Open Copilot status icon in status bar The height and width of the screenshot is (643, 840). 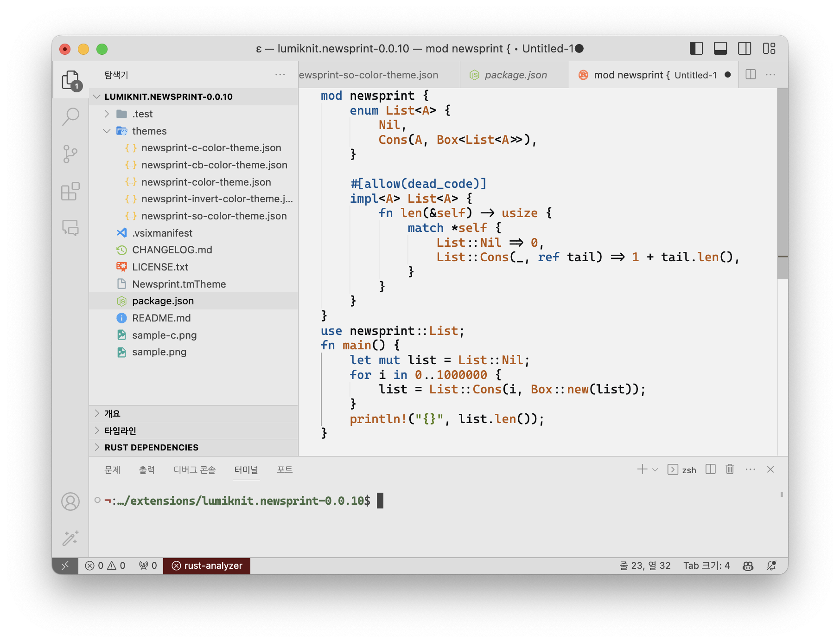(x=748, y=566)
